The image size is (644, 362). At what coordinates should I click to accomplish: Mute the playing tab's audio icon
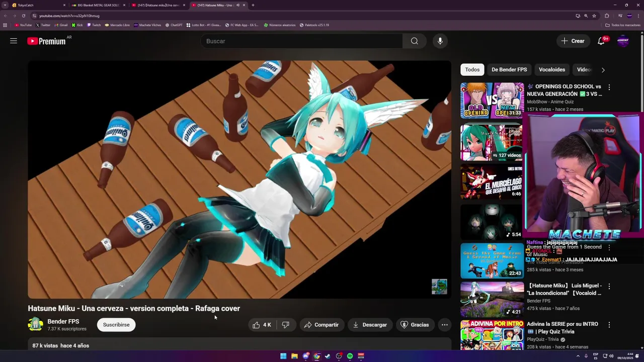238,5
